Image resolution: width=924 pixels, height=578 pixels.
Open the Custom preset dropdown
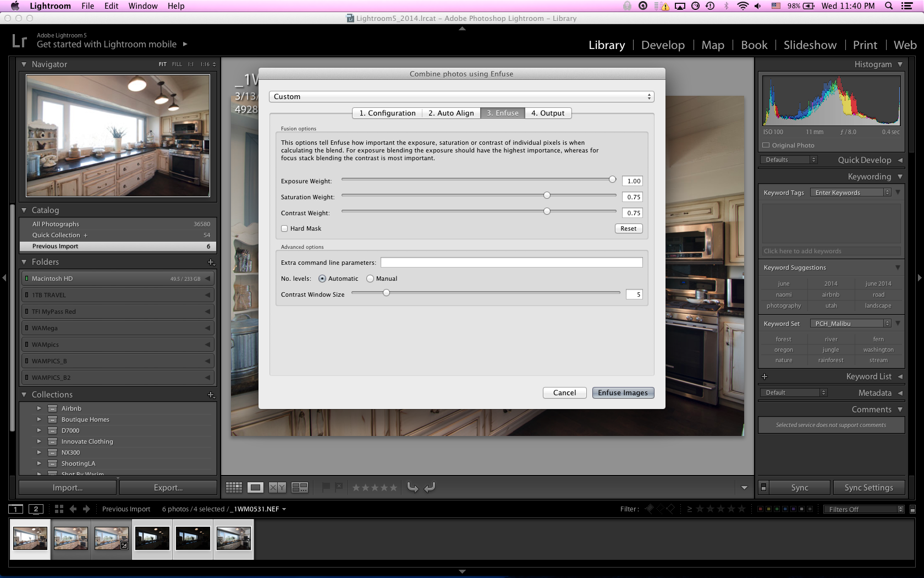pyautogui.click(x=461, y=96)
